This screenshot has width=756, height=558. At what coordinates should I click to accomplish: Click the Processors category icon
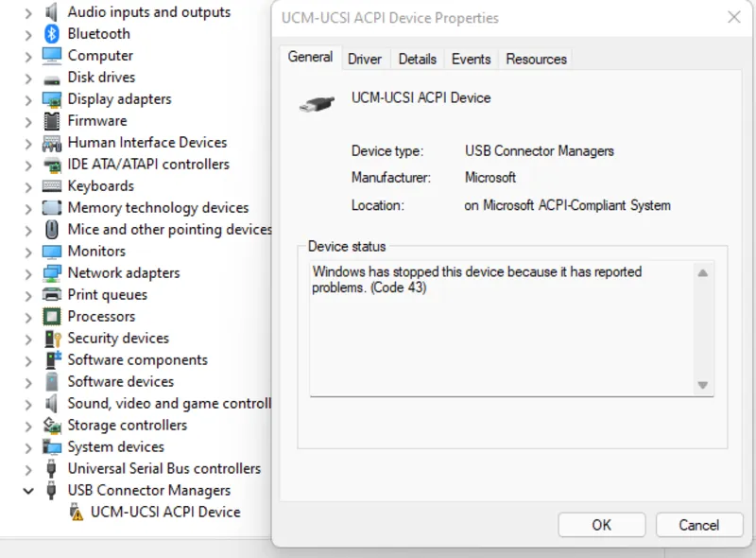coord(52,317)
